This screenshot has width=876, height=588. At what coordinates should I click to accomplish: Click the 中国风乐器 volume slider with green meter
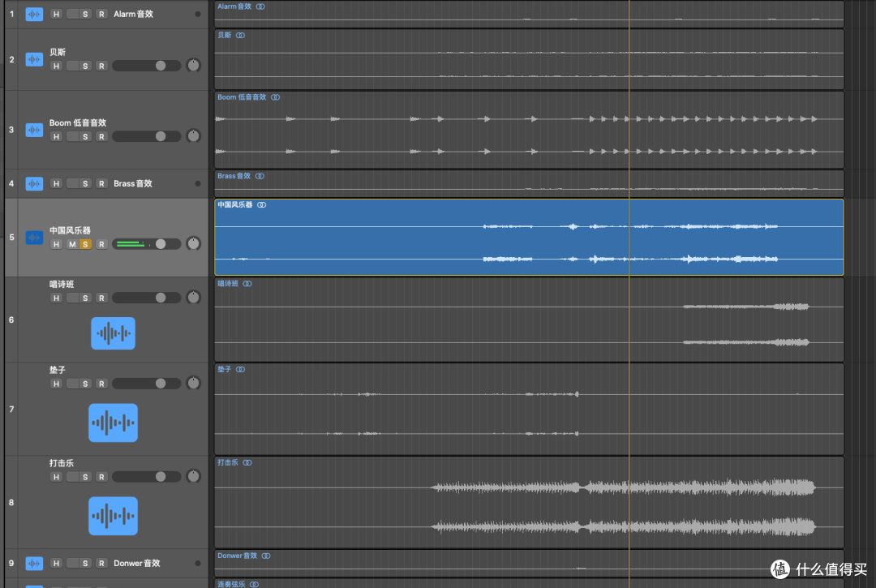pyautogui.click(x=146, y=244)
